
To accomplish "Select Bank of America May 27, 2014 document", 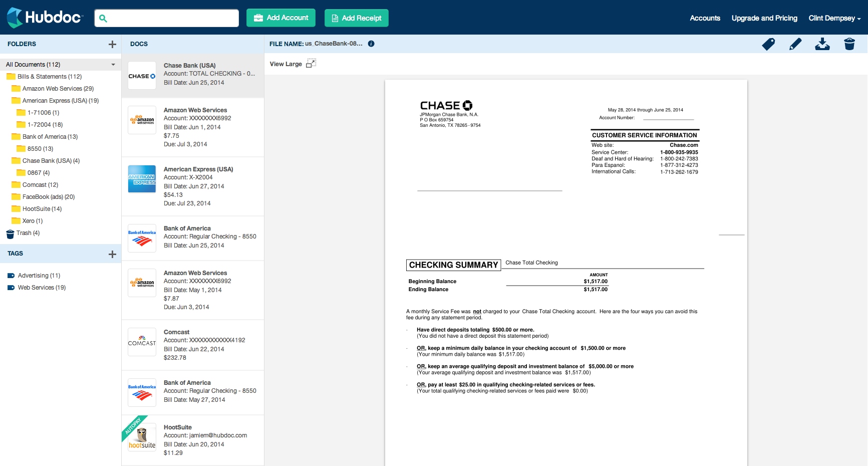I will pyautogui.click(x=193, y=392).
